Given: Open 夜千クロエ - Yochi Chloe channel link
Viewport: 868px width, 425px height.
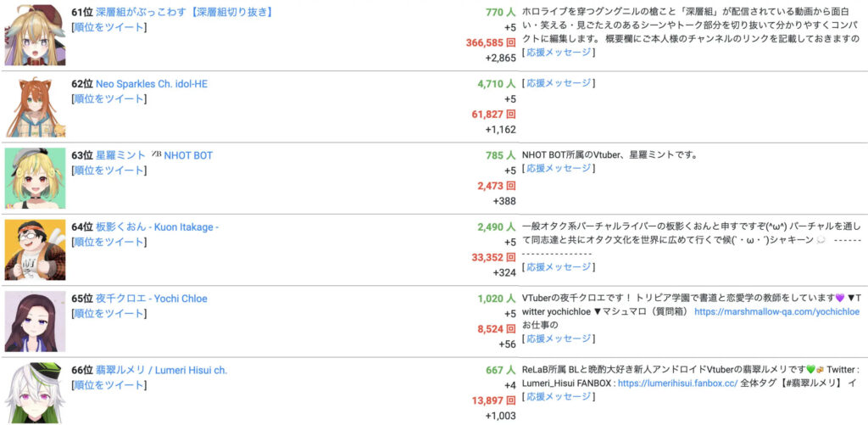Looking at the screenshot, I should click(151, 299).
